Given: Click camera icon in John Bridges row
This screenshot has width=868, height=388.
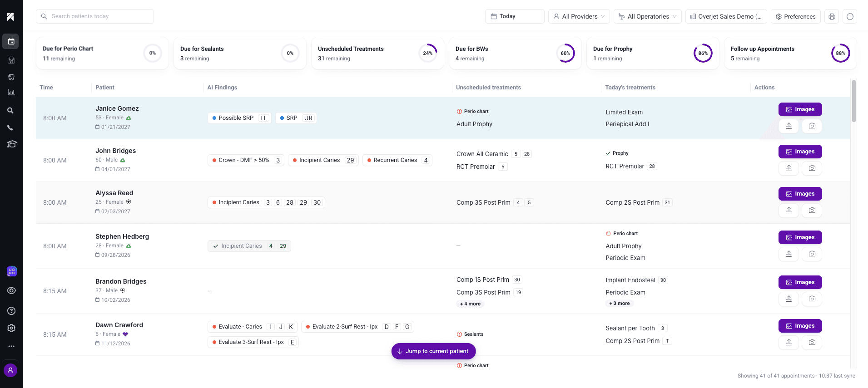Looking at the screenshot, I should (x=812, y=168).
